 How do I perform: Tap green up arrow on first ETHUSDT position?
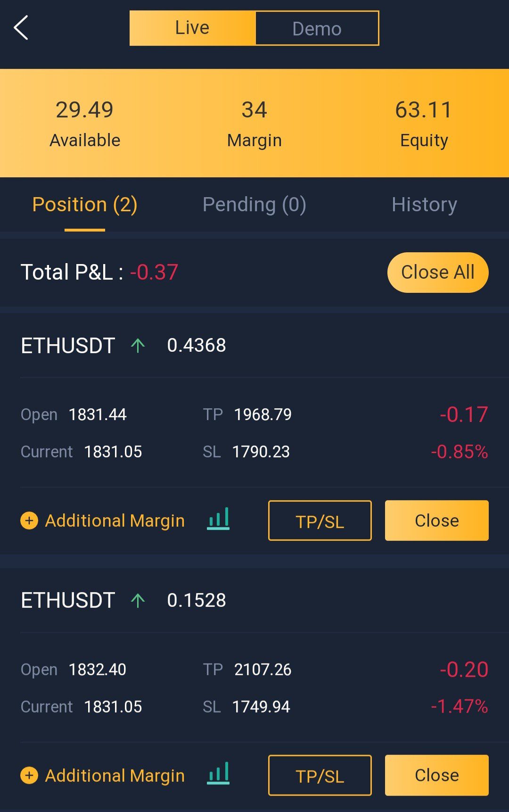(x=138, y=346)
